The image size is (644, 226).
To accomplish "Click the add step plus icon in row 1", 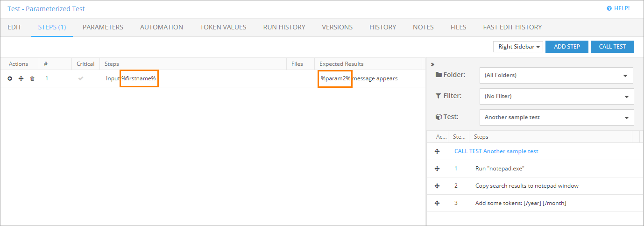I will click(x=10, y=78).
